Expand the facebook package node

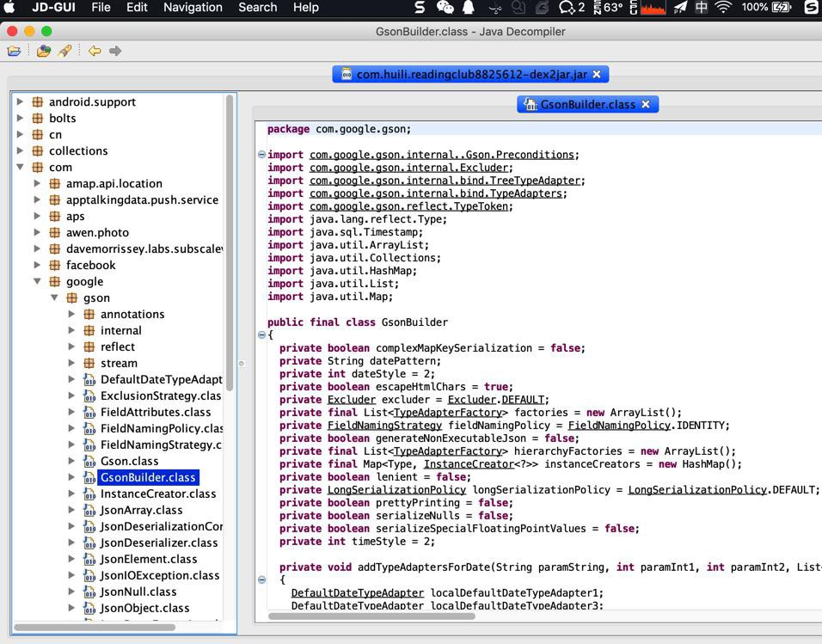(37, 265)
